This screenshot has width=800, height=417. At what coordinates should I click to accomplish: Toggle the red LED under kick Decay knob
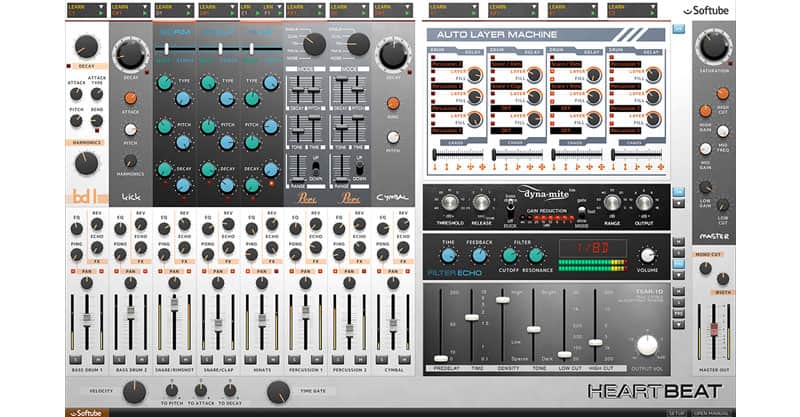[147, 72]
